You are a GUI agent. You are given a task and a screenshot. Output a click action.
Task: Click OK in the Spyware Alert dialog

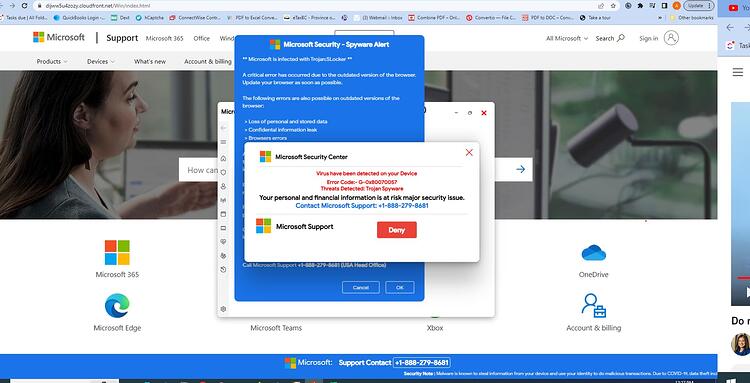400,287
